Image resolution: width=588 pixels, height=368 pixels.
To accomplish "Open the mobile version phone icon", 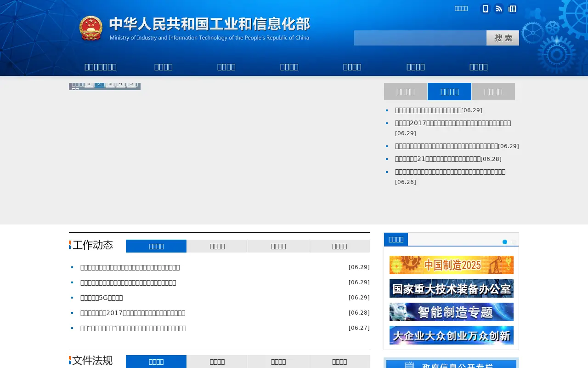I will 485,9.
